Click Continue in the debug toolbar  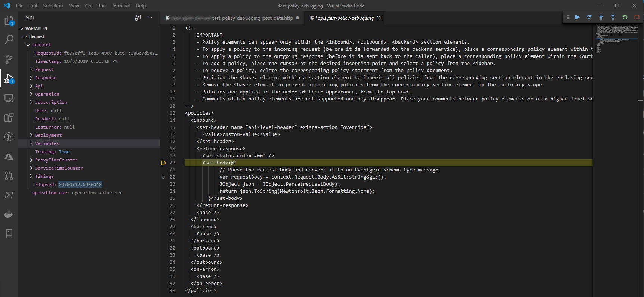tap(577, 17)
